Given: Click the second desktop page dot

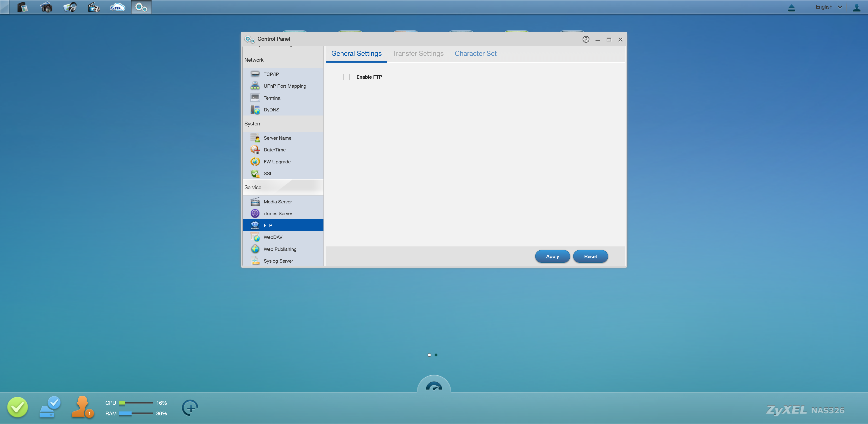Looking at the screenshot, I should tap(436, 355).
